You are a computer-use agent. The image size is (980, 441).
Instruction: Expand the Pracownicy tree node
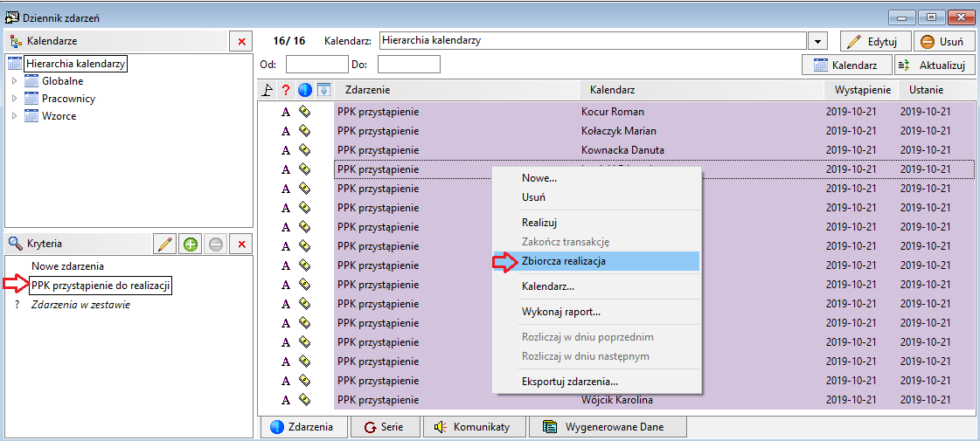tap(15, 99)
